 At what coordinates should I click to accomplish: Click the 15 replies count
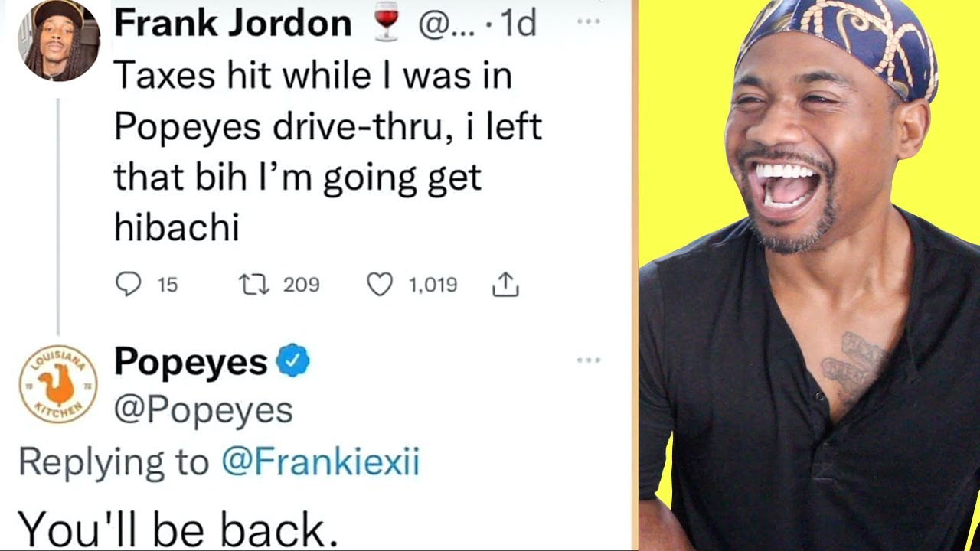pos(168,285)
